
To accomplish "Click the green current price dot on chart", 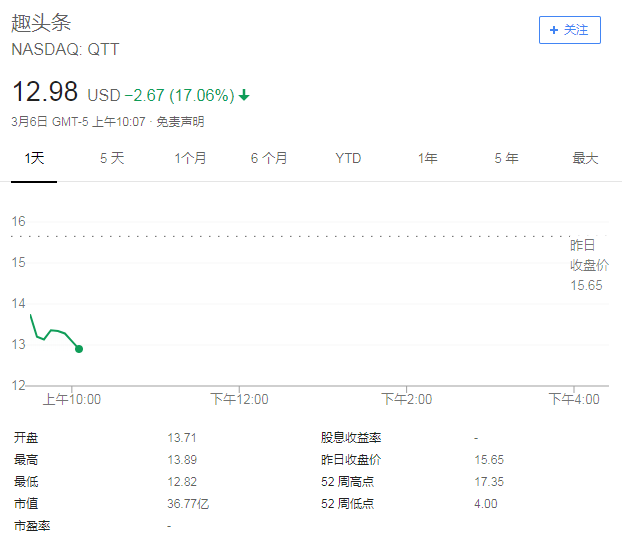I will click(x=79, y=349).
